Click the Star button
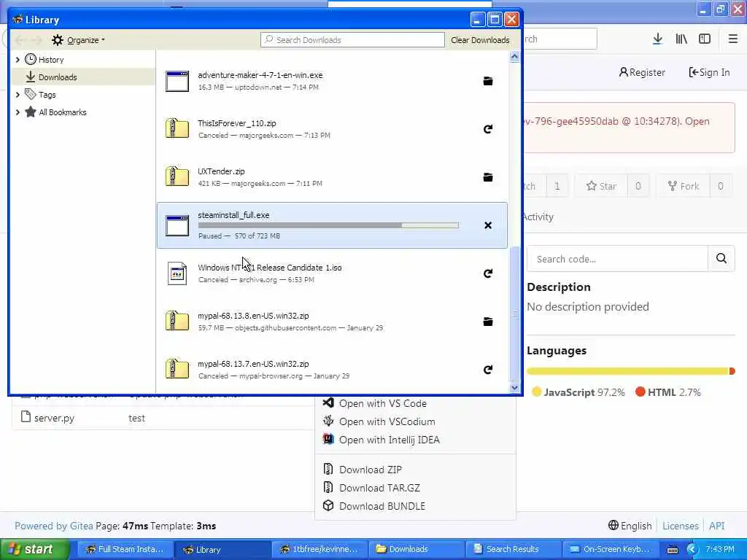747x560 pixels. [601, 186]
